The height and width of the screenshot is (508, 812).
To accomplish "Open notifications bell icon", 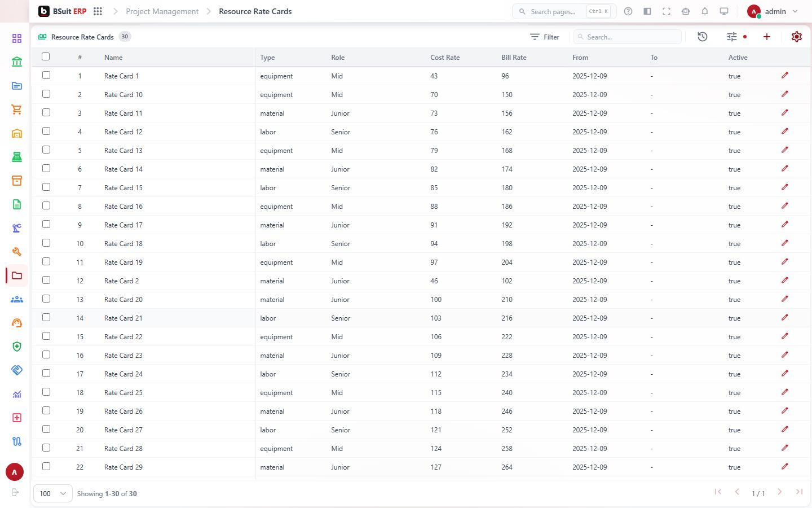I will [705, 11].
